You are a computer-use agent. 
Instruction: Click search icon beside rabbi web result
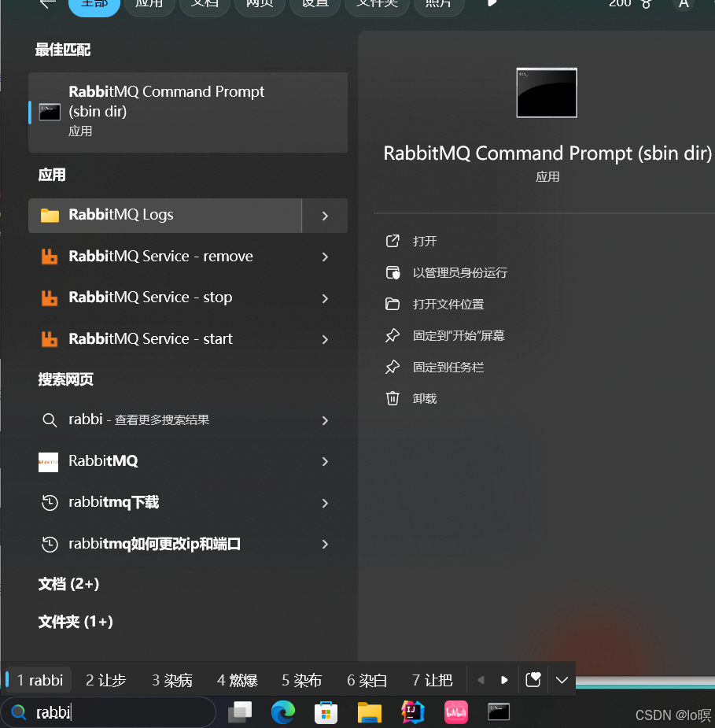50,420
